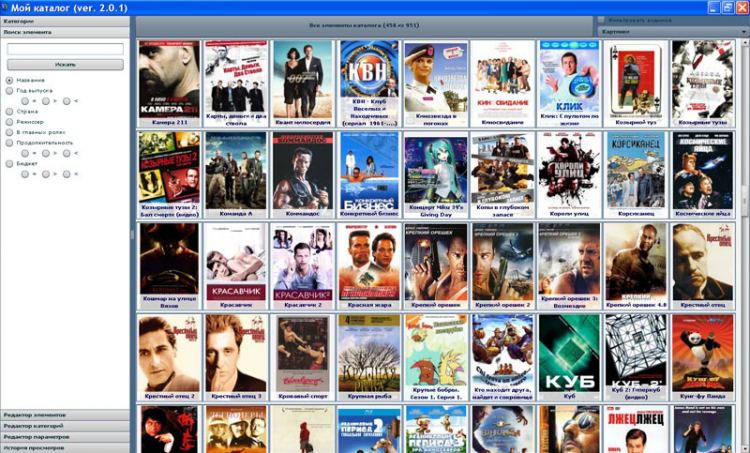Open the Киносвидание poster
Image resolution: width=750 pixels, height=453 pixels.
pyautogui.click(x=503, y=79)
